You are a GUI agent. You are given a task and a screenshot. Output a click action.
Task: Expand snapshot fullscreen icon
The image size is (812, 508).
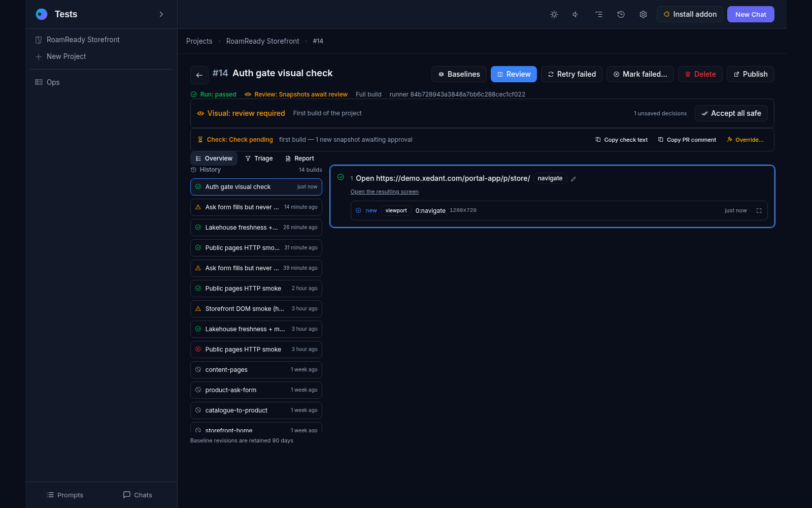pyautogui.click(x=759, y=210)
